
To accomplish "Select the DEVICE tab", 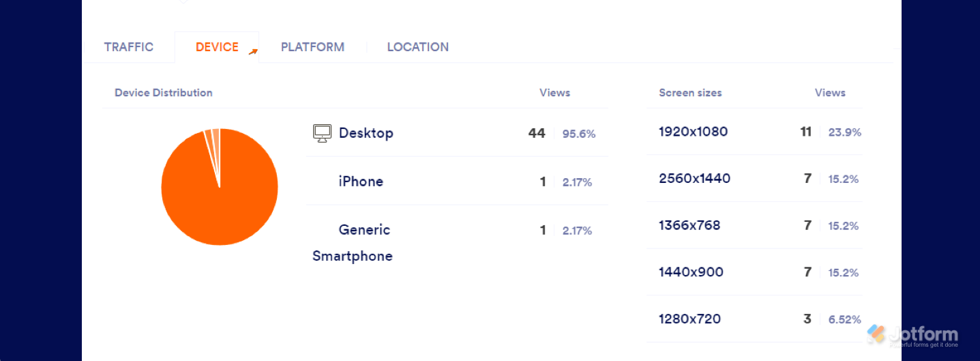I will [217, 47].
